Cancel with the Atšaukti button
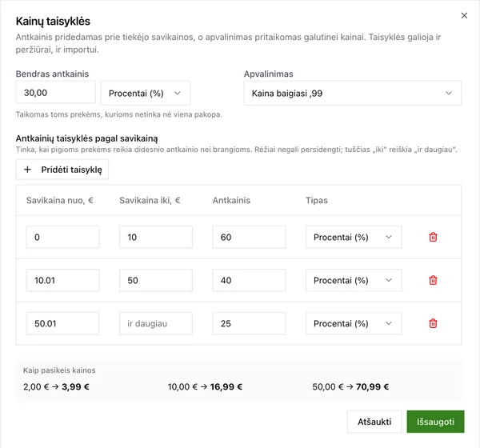480x448 pixels. click(x=374, y=422)
